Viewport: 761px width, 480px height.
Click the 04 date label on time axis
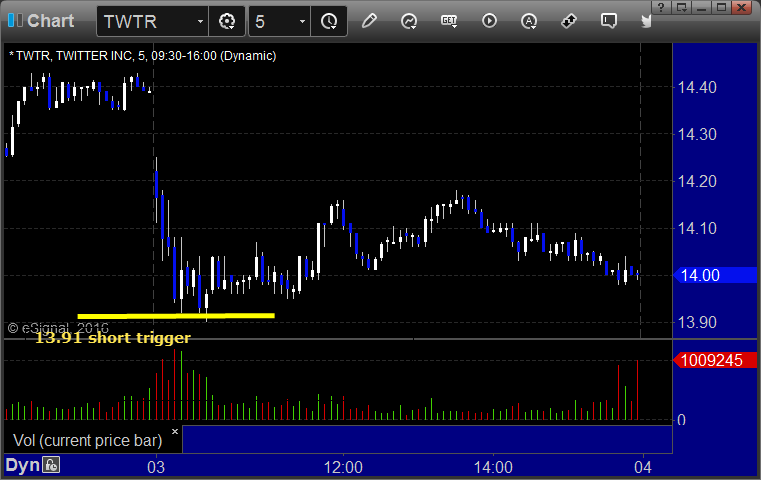click(x=643, y=467)
